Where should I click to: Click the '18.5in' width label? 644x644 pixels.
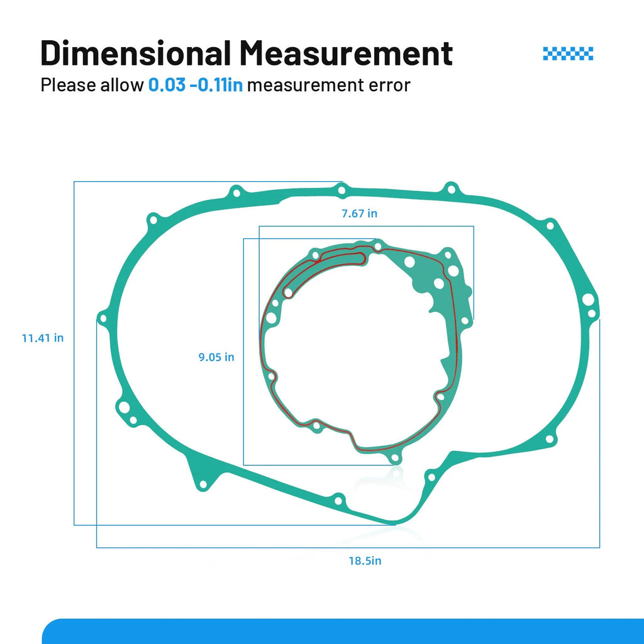(x=365, y=560)
